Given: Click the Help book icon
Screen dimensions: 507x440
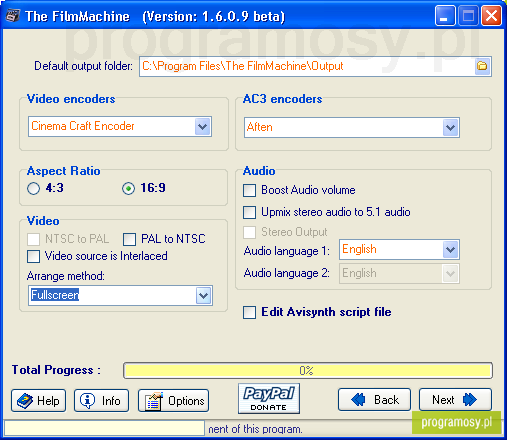Looking at the screenshot, I should pos(25,400).
